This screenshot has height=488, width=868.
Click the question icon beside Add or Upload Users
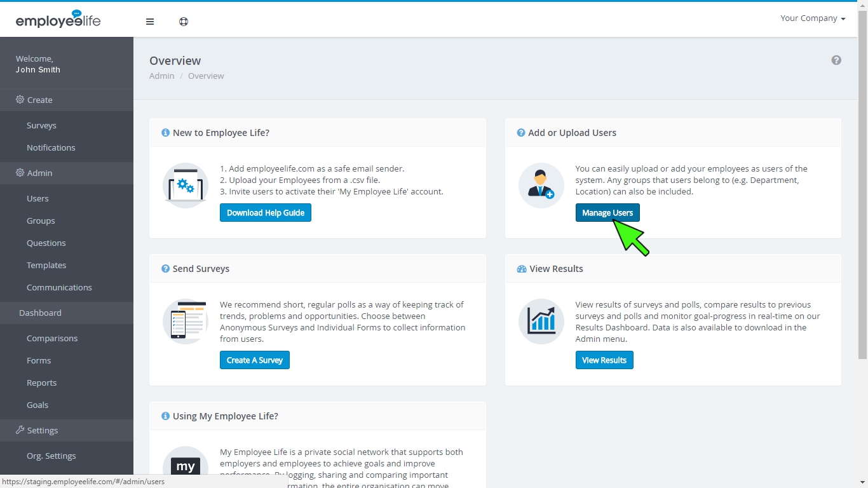point(521,133)
